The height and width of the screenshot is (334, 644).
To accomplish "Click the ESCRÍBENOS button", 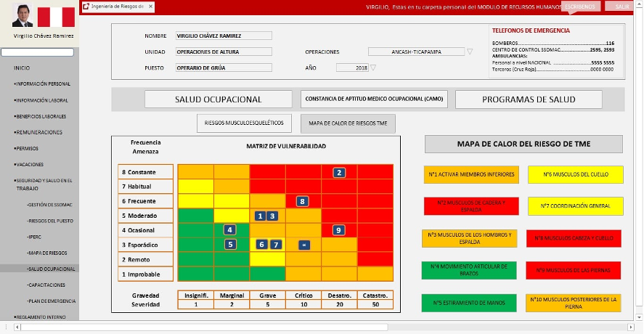I will click(x=581, y=7).
